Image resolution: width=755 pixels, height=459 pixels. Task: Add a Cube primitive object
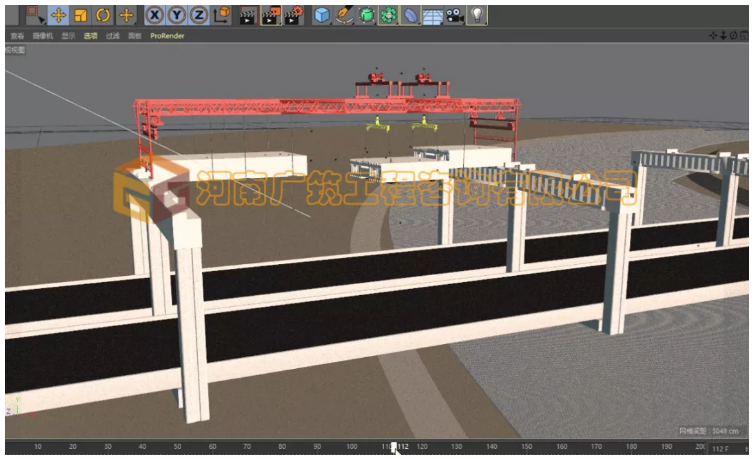pyautogui.click(x=322, y=15)
